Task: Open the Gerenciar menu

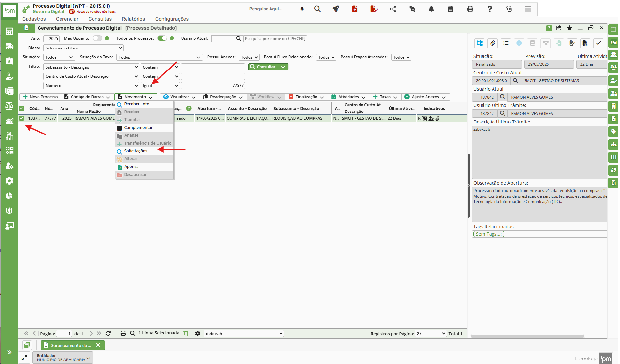Action: [x=67, y=19]
